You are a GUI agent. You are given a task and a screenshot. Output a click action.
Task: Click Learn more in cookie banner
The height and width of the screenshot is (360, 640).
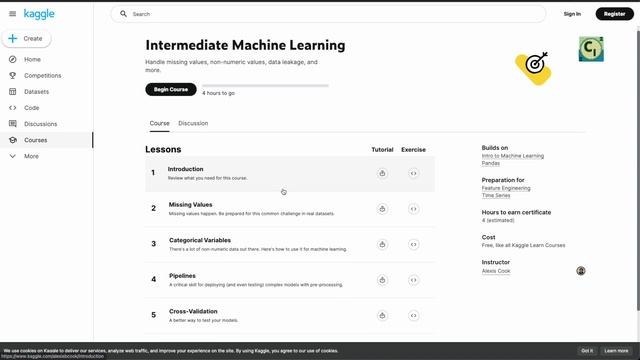616,351
